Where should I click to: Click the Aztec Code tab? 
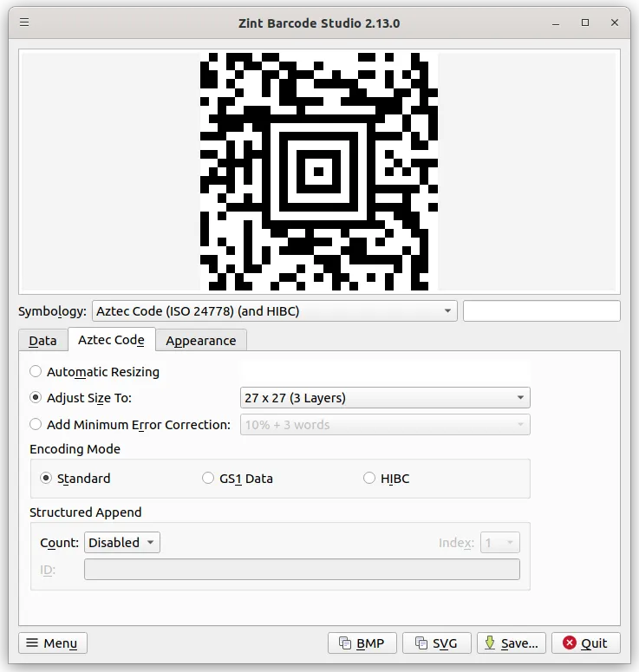pos(111,340)
